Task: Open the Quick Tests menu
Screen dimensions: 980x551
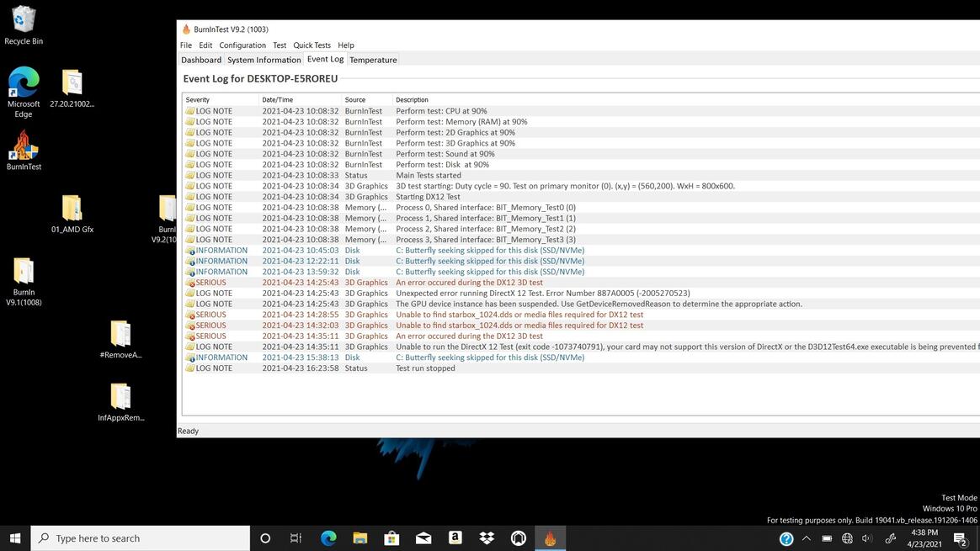Action: [x=312, y=45]
